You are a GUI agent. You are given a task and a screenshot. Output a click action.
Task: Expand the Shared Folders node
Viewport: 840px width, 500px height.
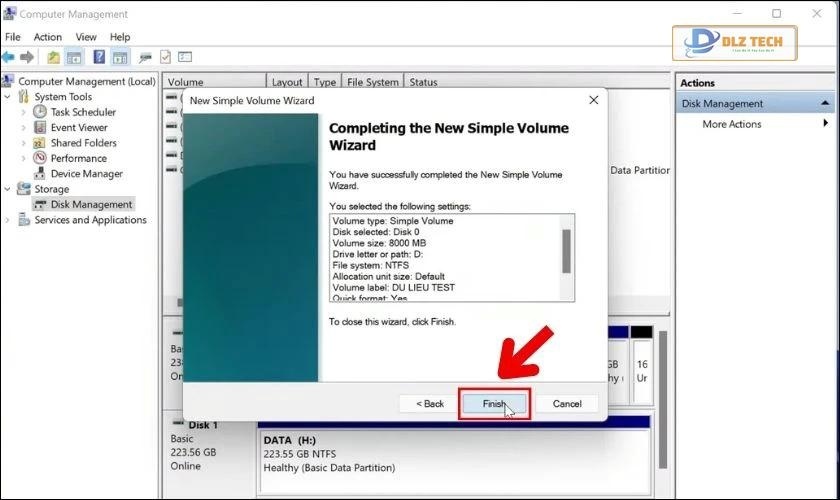pos(24,143)
